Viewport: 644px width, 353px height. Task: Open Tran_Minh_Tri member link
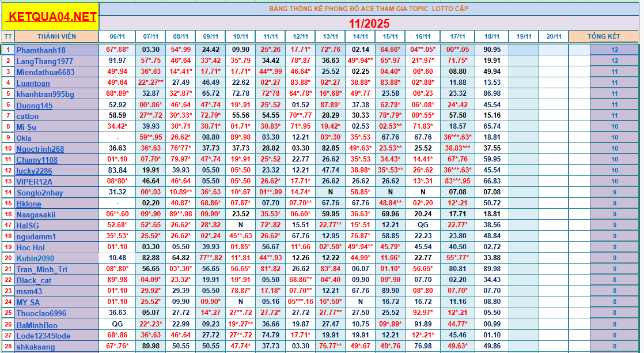click(x=41, y=269)
